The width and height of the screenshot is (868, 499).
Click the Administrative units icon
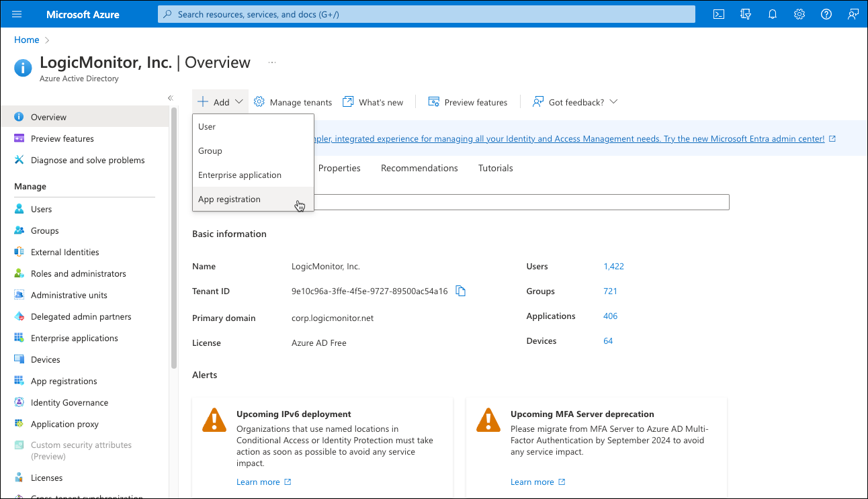click(19, 295)
